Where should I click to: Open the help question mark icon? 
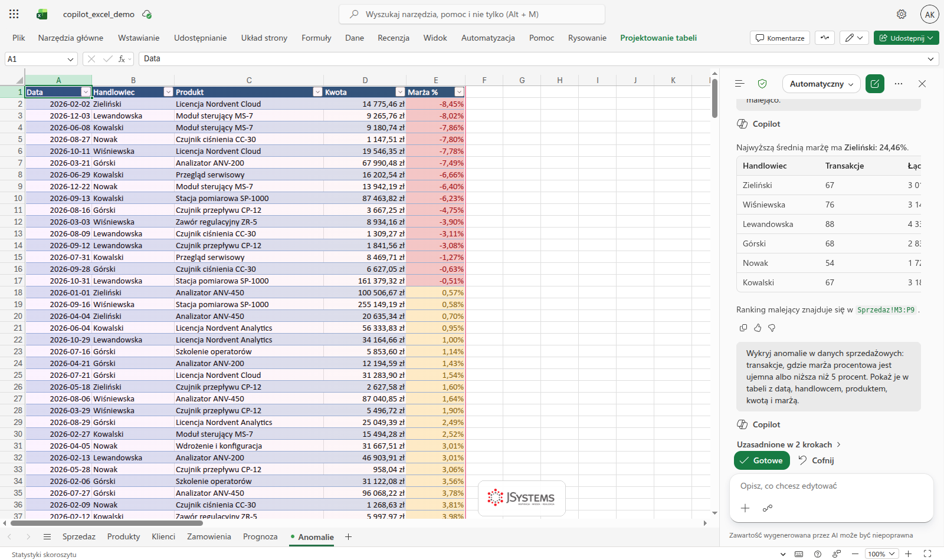click(818, 554)
